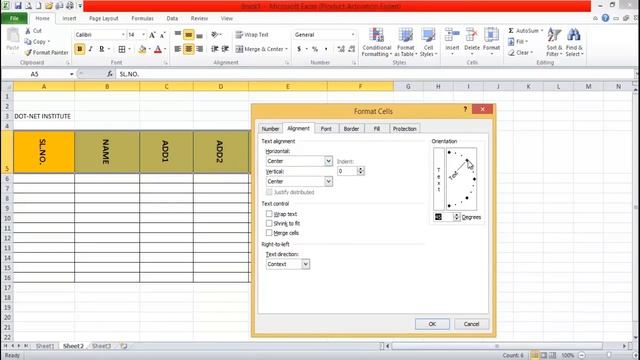Decrease font size with Shrink Font icon

pyautogui.click(x=162, y=35)
